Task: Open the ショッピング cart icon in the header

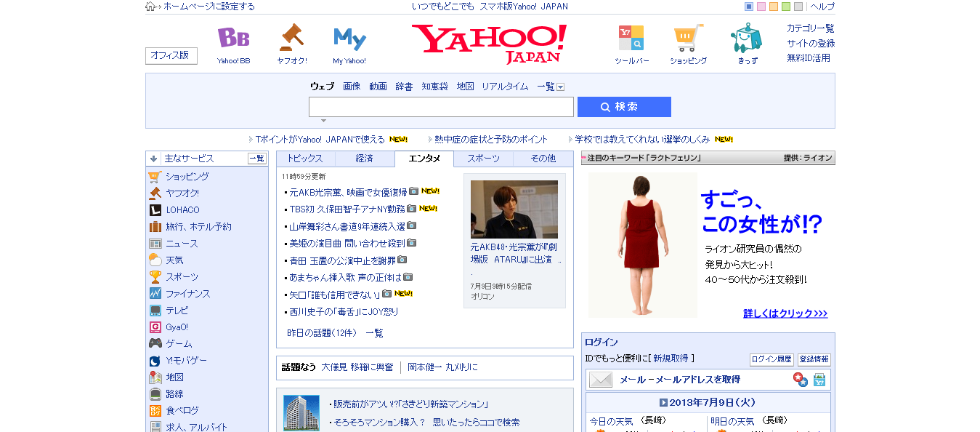Action: [x=688, y=38]
